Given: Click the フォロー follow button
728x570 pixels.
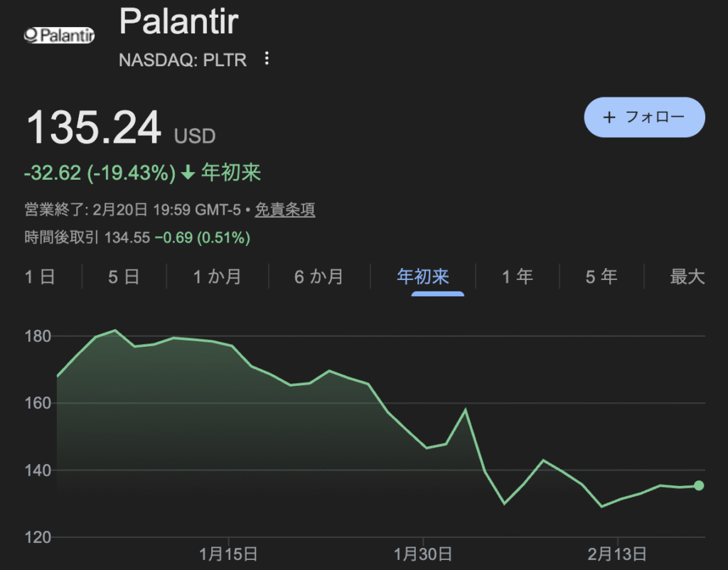Looking at the screenshot, I should (x=644, y=117).
